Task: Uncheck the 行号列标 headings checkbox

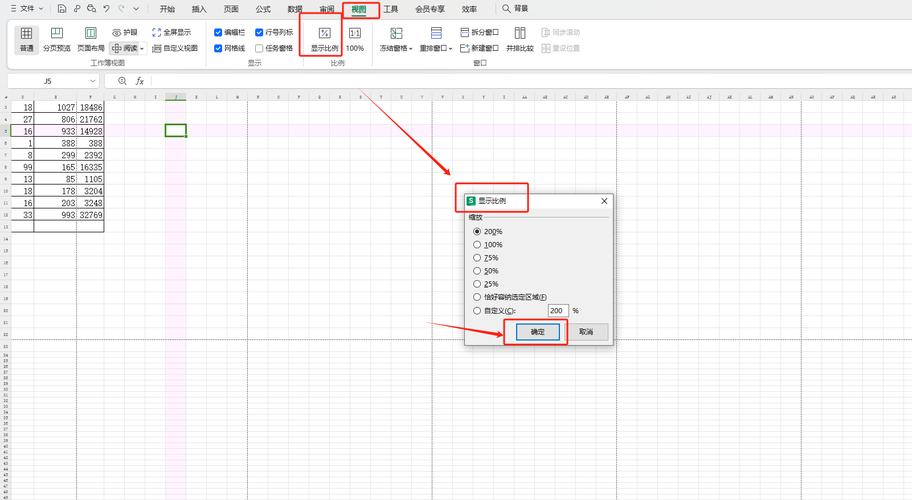Action: tap(259, 33)
